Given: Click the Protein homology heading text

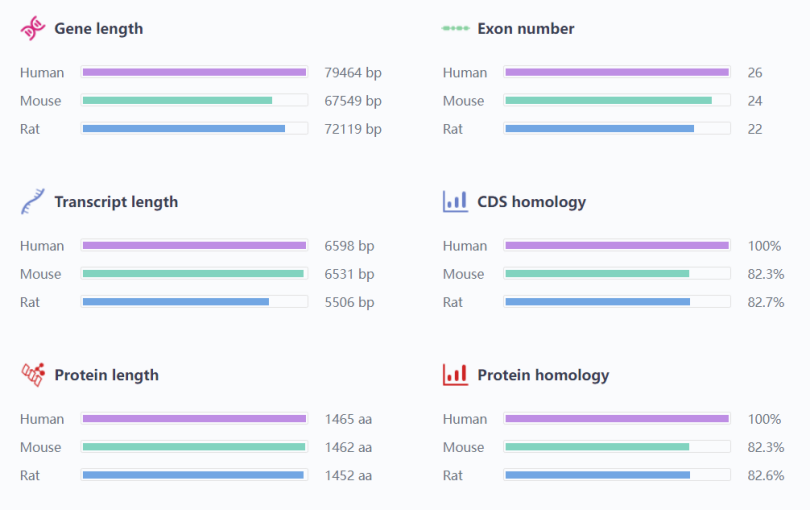Looking at the screenshot, I should coord(543,375).
